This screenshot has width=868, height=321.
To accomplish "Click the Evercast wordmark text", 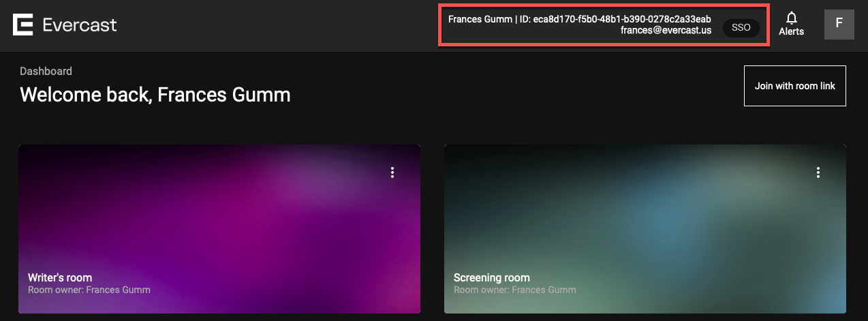I will [x=80, y=25].
